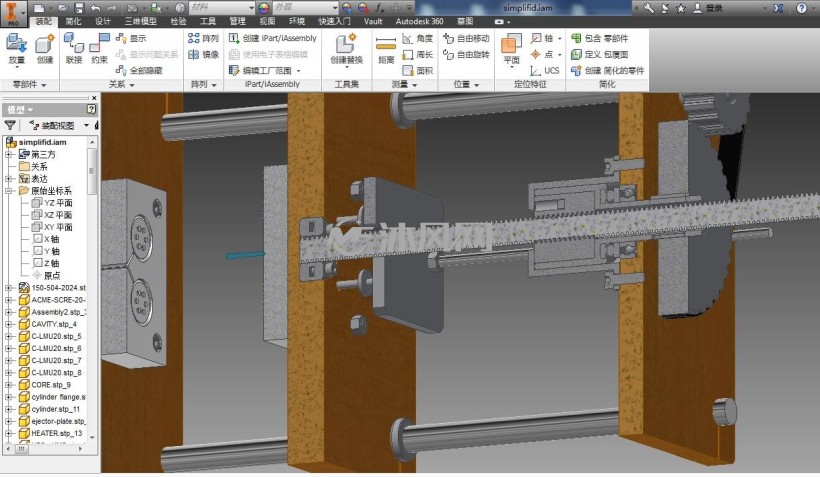Select the 自由移动 free move tool
This screenshot has width=820, height=477.
[466, 38]
